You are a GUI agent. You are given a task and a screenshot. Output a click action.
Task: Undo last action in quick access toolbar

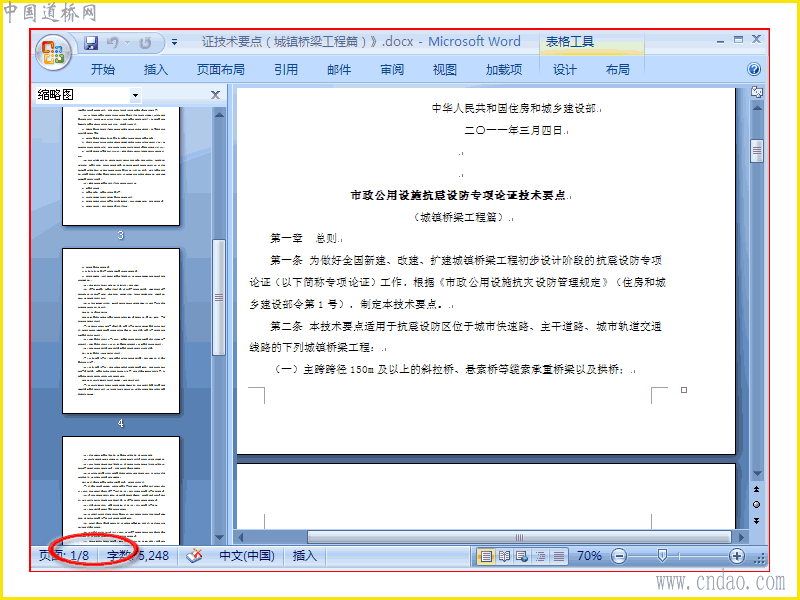pyautogui.click(x=113, y=43)
